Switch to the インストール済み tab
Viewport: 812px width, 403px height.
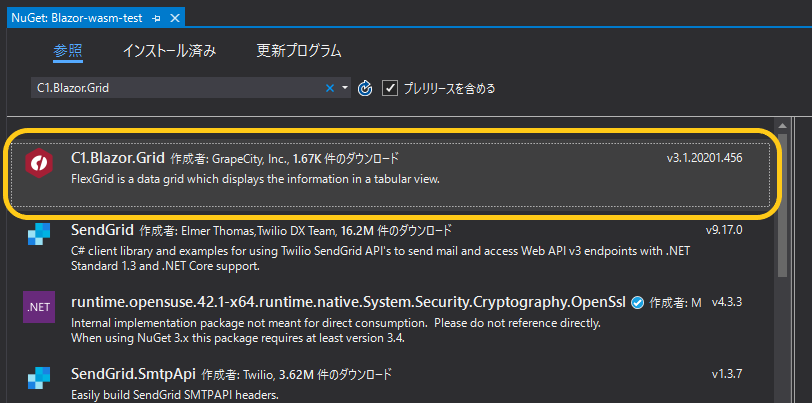click(x=169, y=51)
